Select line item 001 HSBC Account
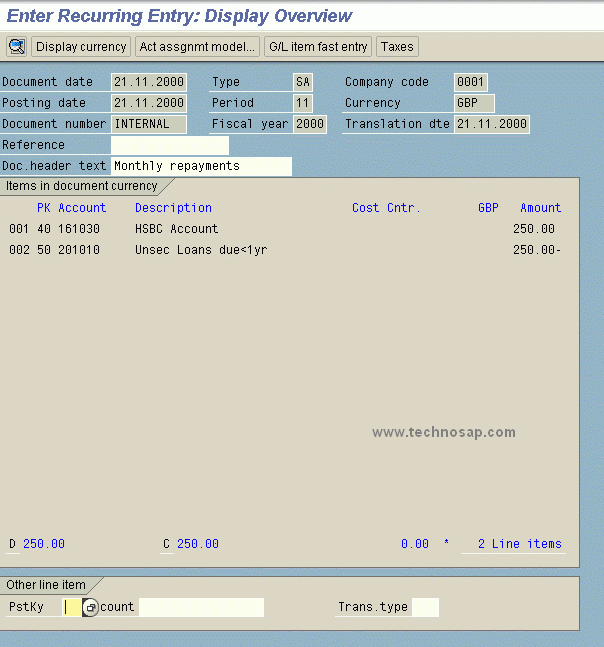This screenshot has width=604, height=647. [x=176, y=229]
